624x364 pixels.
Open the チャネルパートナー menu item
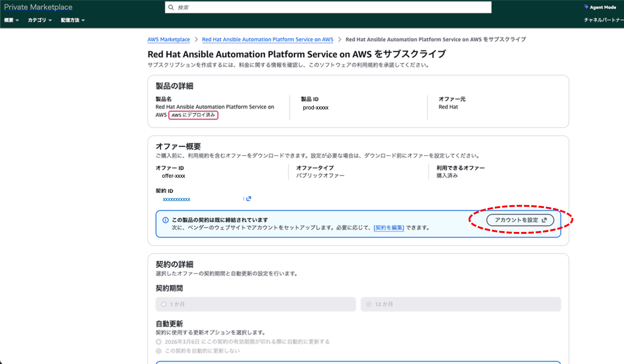click(603, 20)
